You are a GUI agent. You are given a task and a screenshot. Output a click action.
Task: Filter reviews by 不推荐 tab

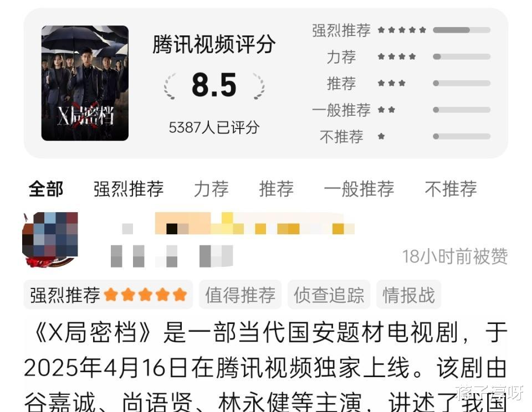451,189
